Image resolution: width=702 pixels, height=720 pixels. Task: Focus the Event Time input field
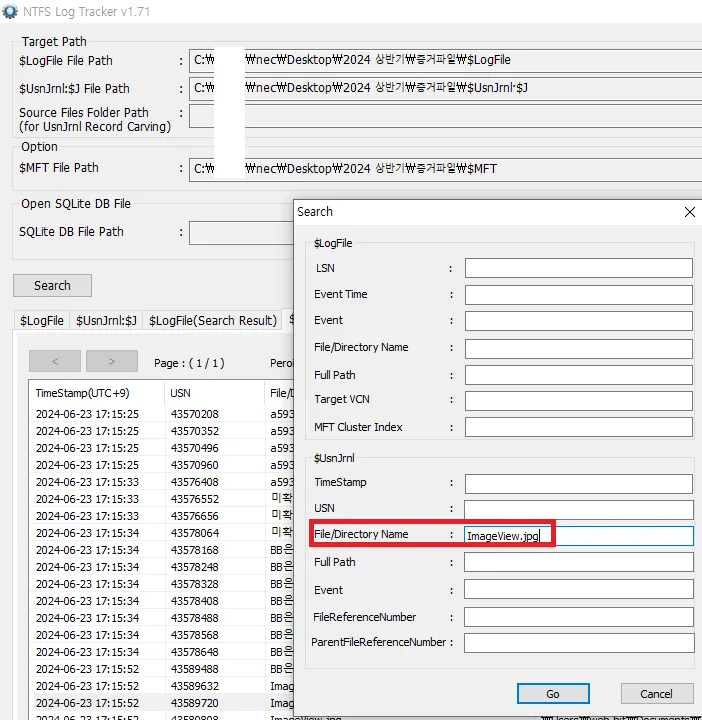coord(578,295)
